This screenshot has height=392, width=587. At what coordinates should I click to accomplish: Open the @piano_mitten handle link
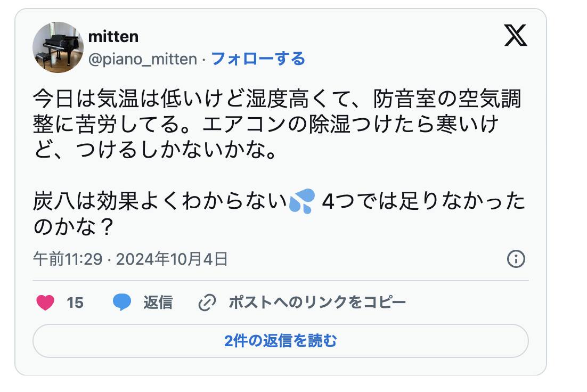pos(142,59)
